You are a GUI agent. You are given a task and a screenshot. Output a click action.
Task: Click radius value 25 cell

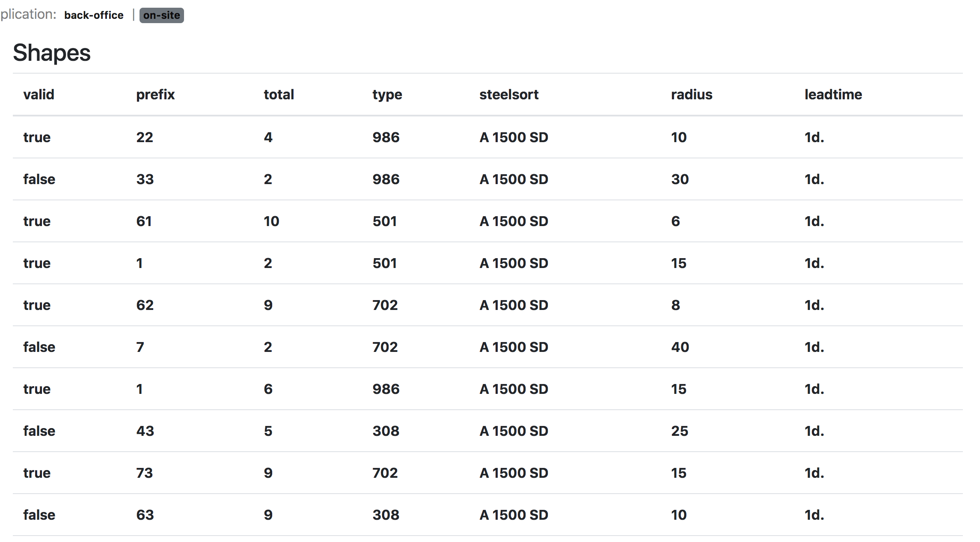679,431
